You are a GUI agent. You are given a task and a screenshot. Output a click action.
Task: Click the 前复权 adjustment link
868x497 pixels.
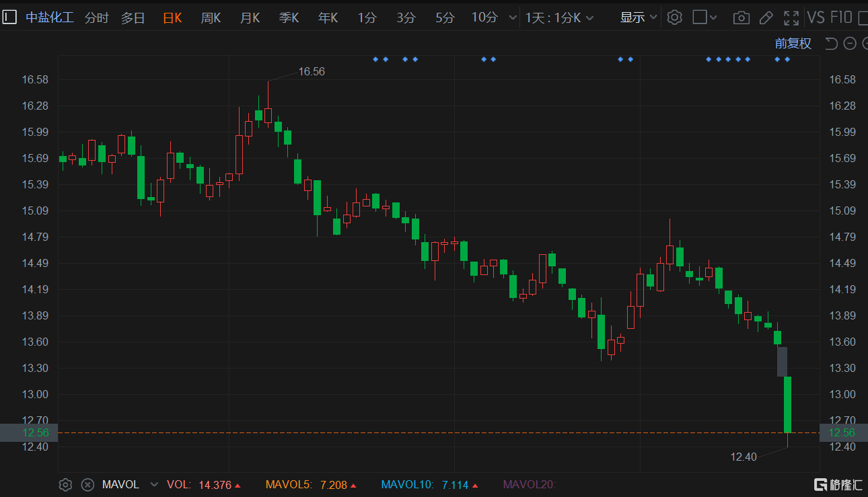(793, 44)
